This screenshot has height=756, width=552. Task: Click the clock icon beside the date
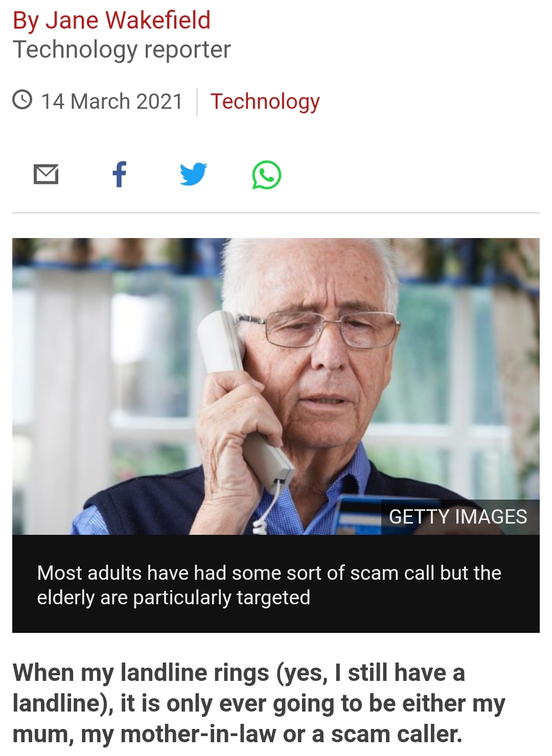tap(22, 100)
